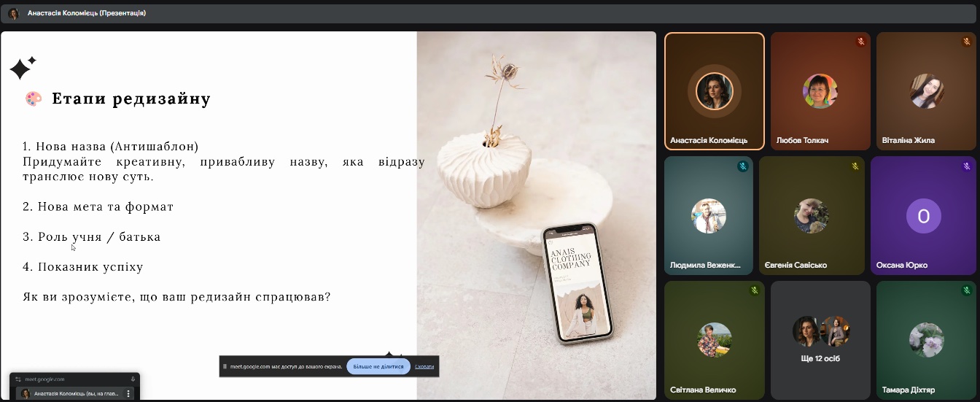This screenshot has height=402, width=980.
Task: Select the shared tab 'Анастасія Коломієць' in popup
Action: point(69,393)
